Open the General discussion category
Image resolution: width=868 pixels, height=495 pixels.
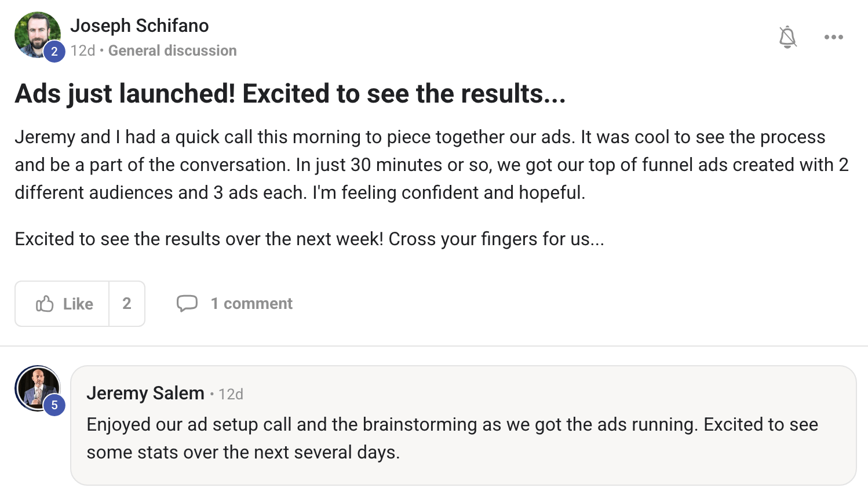(x=172, y=51)
